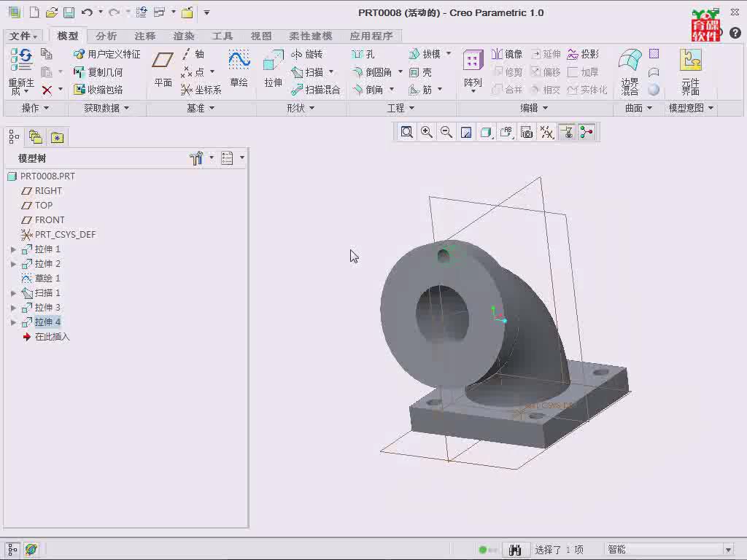
Task: Select the Axis (轴) tool
Action: 193,54
